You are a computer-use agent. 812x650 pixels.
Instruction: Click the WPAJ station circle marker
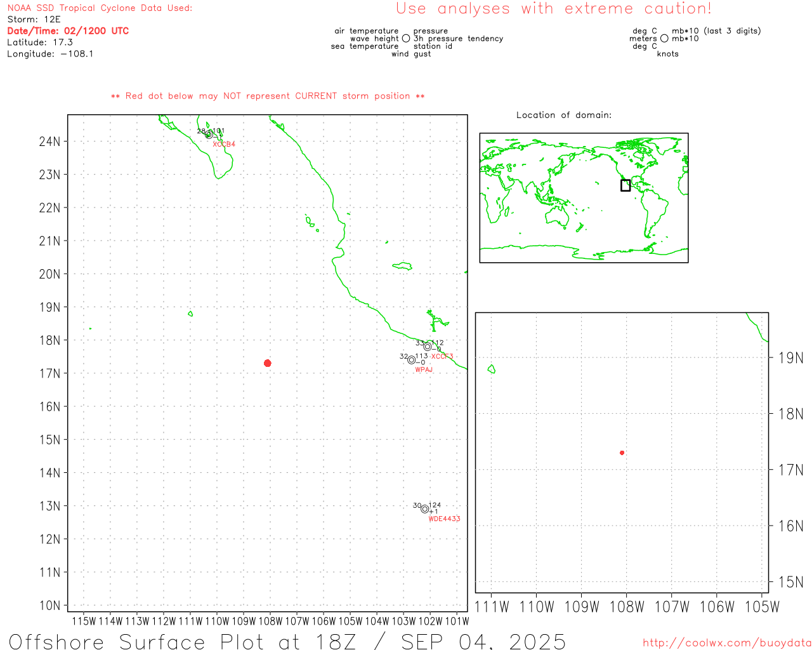(x=411, y=360)
